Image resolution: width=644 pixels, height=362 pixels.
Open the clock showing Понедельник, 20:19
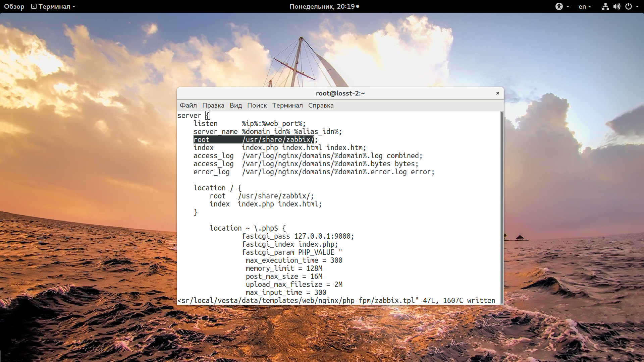coord(324,6)
